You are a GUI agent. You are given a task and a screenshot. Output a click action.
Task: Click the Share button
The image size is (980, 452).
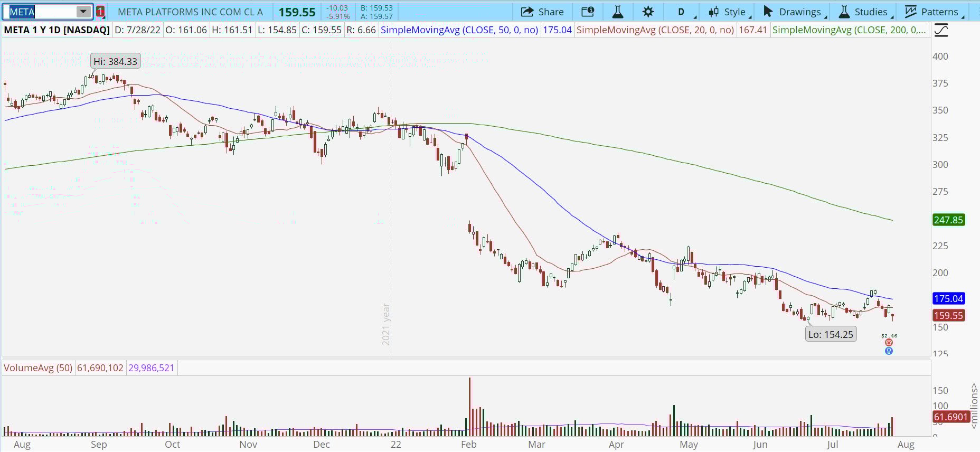[x=542, y=12]
